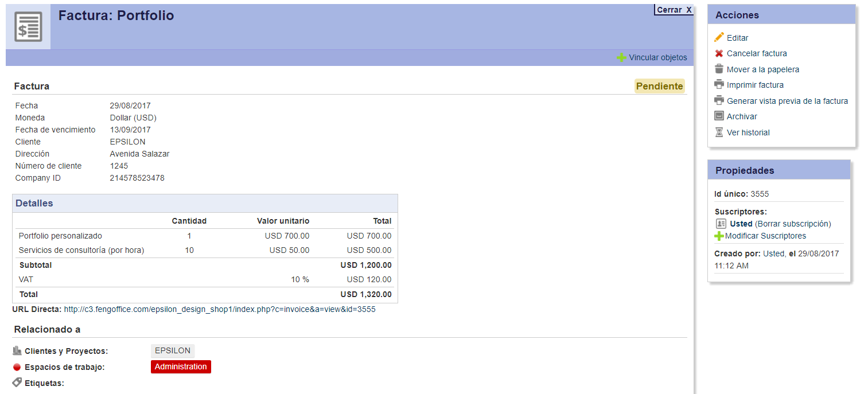Click the red X cancel invoice icon
The width and height of the screenshot is (868, 394).
coord(719,53)
